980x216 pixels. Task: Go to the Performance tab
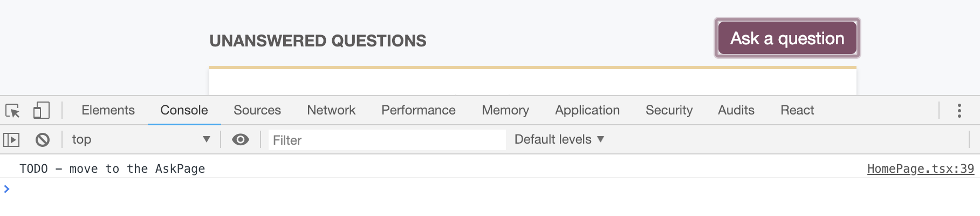[x=419, y=110]
